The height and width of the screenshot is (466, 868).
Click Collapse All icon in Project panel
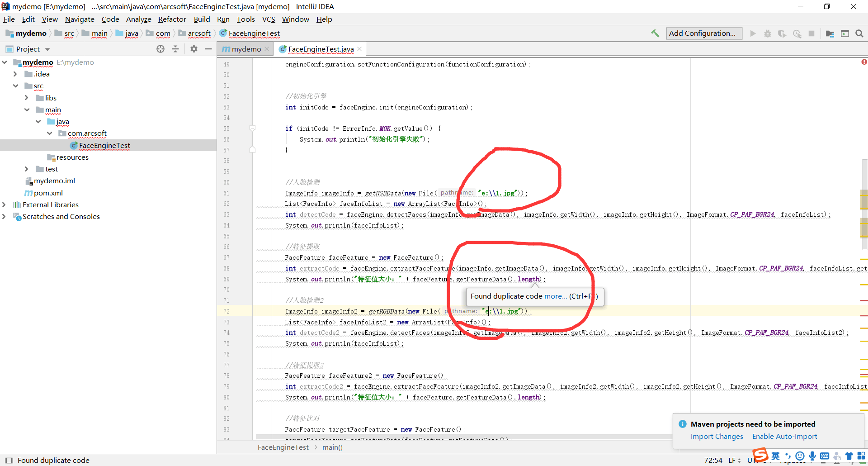coord(176,49)
